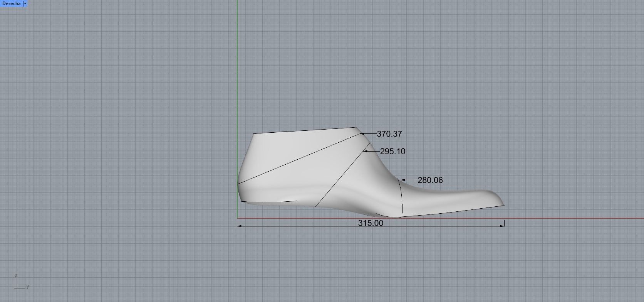Select the 295.10 measurement annotation
This screenshot has width=644, height=302.
point(392,152)
